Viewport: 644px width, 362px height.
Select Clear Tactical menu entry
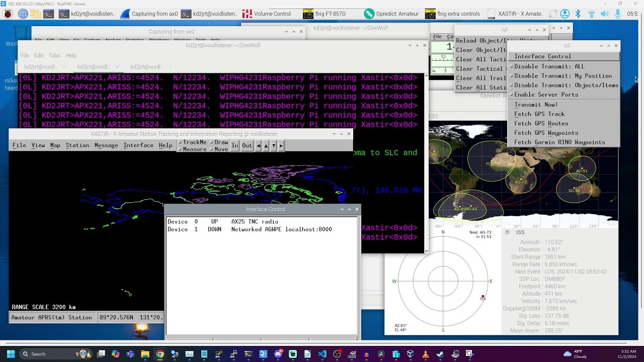[x=481, y=69]
